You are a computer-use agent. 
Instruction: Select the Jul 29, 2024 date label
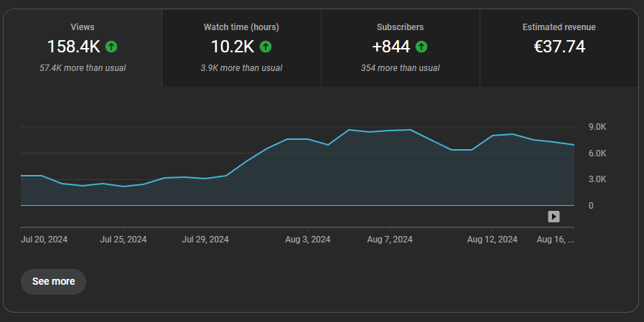(205, 240)
